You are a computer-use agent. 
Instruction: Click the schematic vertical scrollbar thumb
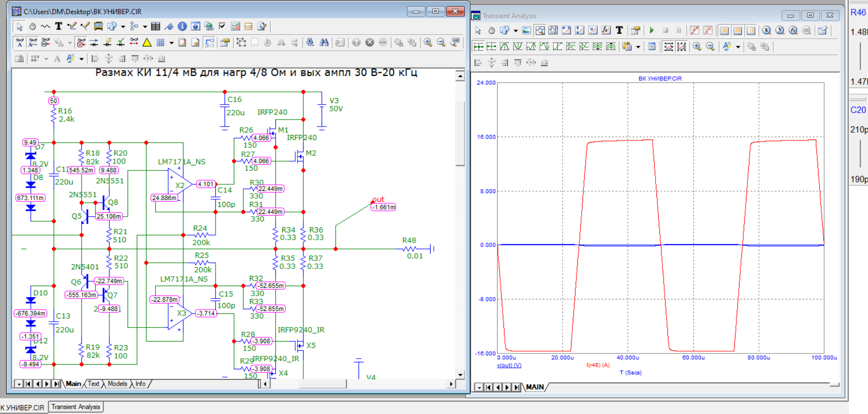(x=460, y=134)
